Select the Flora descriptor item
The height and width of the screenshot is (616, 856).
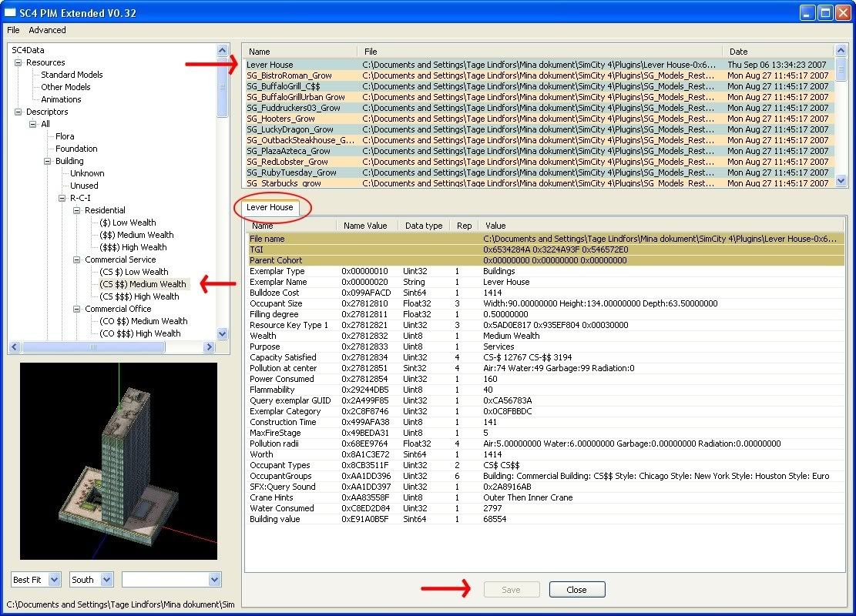[65, 136]
